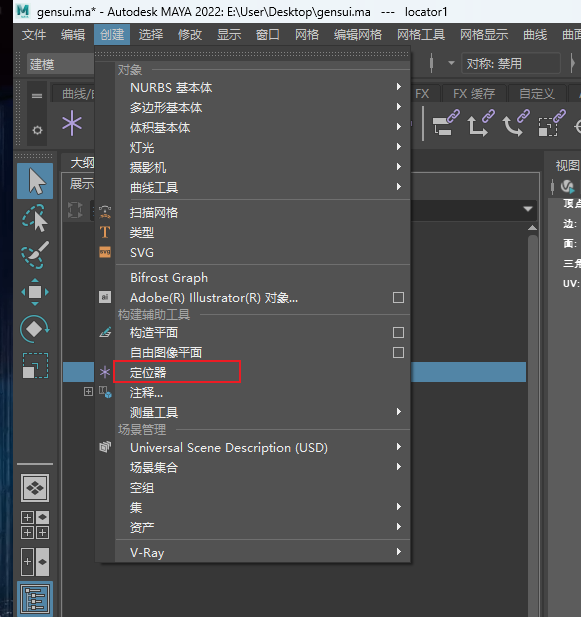The height and width of the screenshot is (617, 581).
Task: Open shelf settings gear icon
Action: tap(37, 130)
